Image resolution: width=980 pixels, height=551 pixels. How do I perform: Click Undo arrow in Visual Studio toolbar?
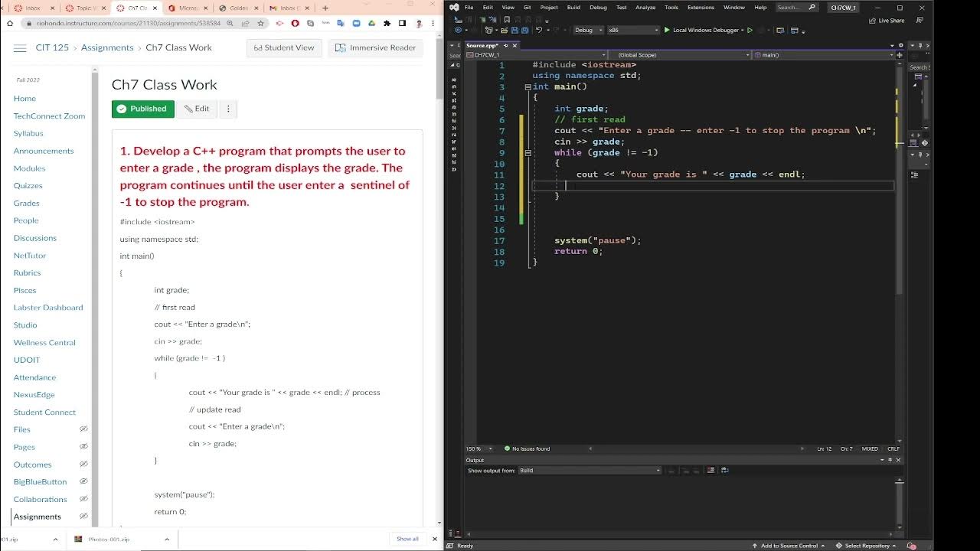pyautogui.click(x=539, y=30)
